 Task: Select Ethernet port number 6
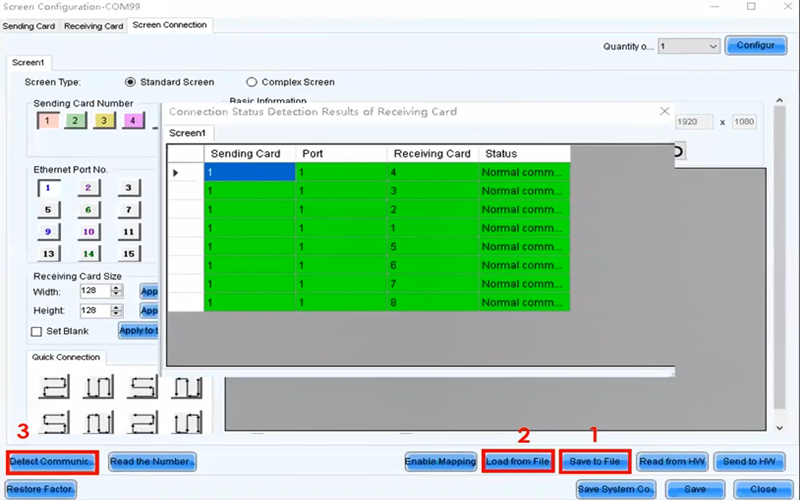click(87, 210)
